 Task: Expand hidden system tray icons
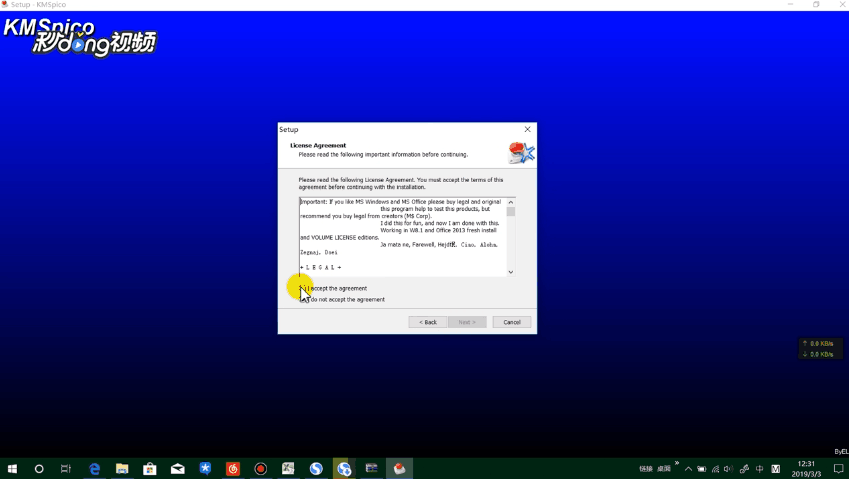(x=688, y=468)
